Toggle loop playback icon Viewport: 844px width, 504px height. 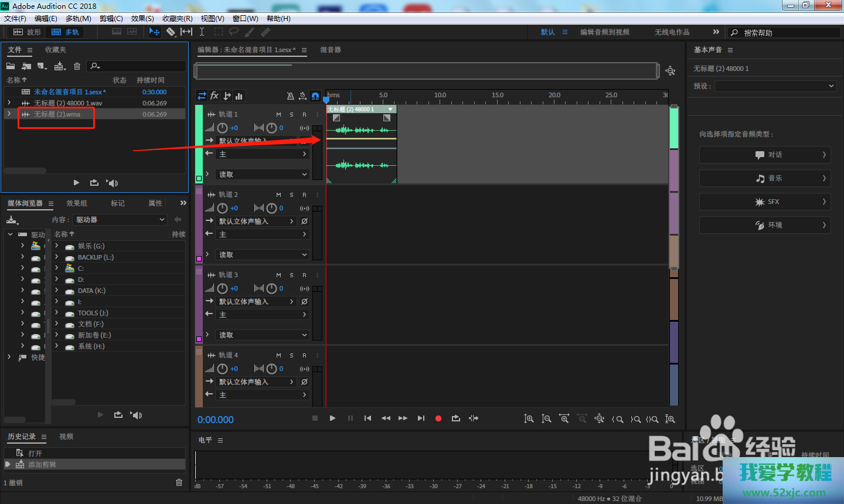455,418
